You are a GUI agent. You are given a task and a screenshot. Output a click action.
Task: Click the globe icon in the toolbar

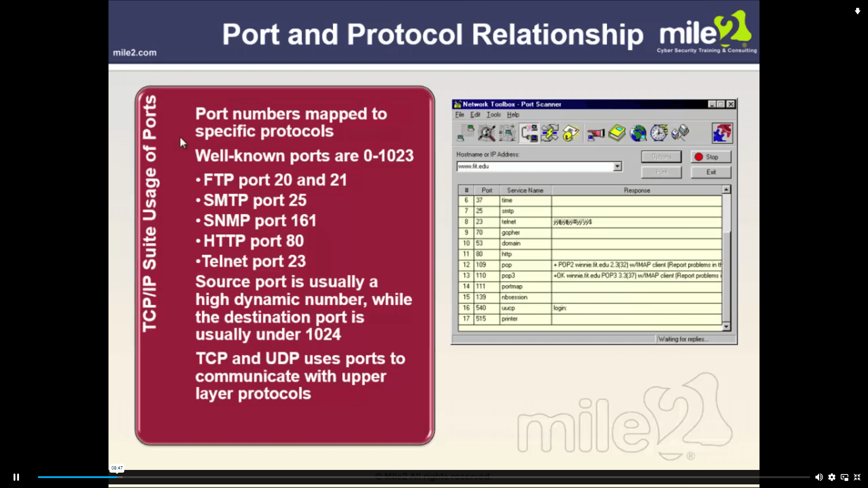click(x=638, y=133)
